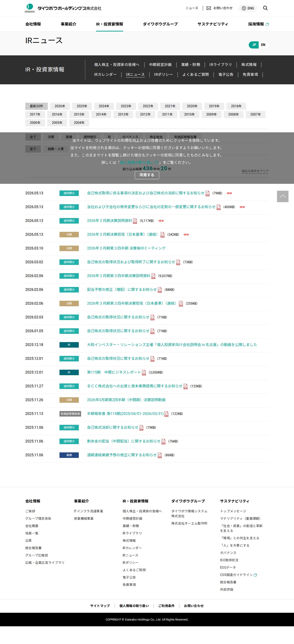The image size is (294, 644).
Task: Open ESGデータ footer link
Action: point(228,567)
